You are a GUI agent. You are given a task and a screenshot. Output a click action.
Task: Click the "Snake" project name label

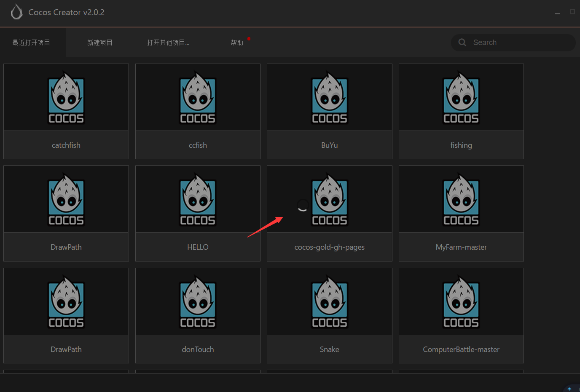(x=330, y=349)
